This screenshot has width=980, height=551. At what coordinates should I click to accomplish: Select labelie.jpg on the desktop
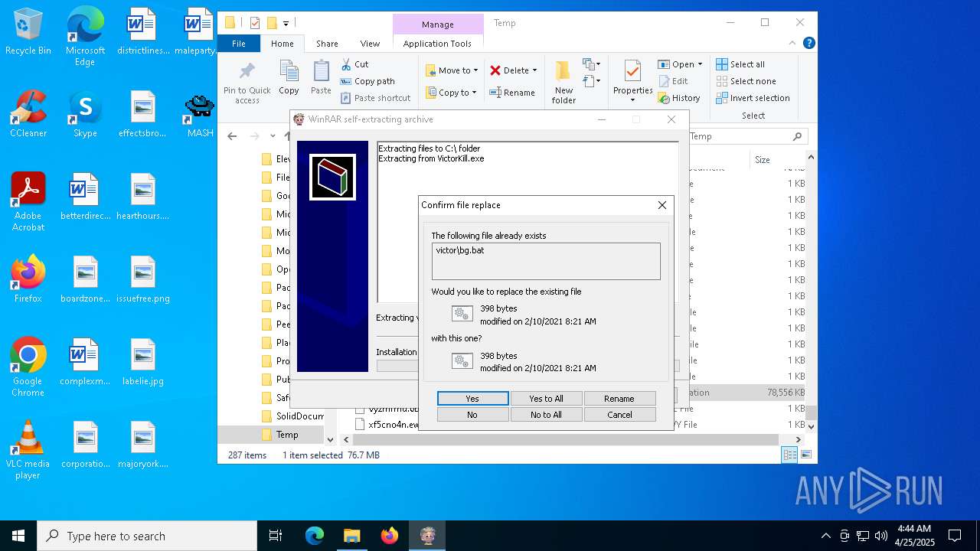click(x=143, y=361)
